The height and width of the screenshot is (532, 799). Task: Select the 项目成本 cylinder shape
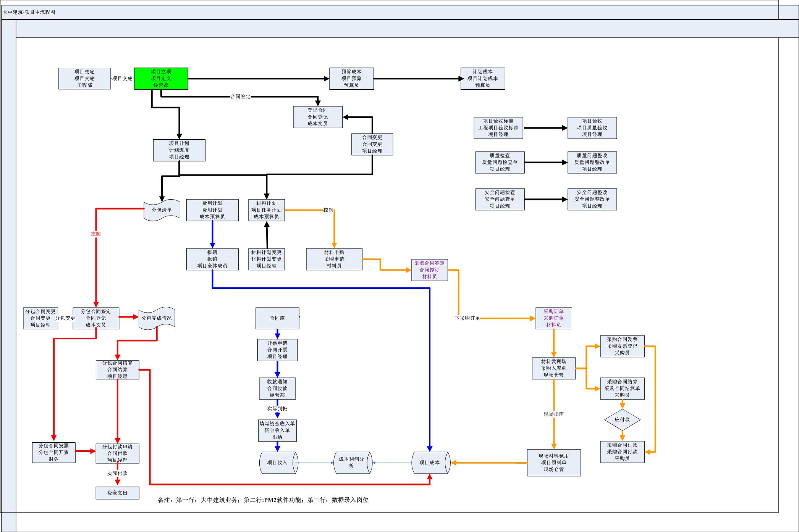coord(430,463)
